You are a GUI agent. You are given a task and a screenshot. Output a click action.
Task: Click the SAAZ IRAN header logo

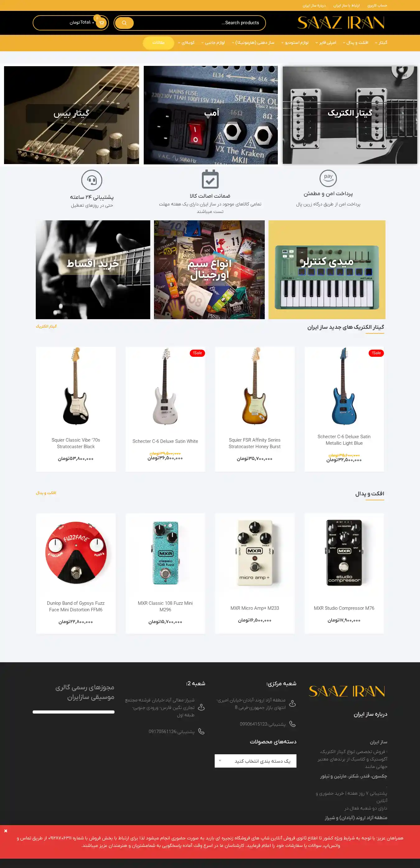(x=341, y=23)
